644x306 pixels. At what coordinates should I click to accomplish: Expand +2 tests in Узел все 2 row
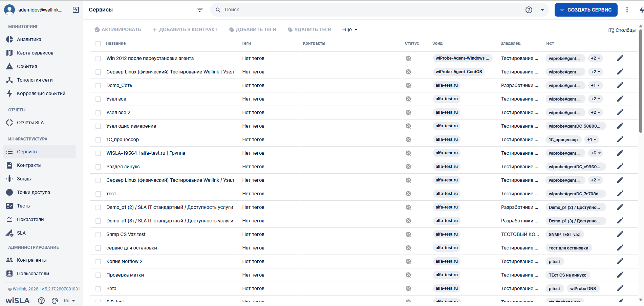point(596,112)
